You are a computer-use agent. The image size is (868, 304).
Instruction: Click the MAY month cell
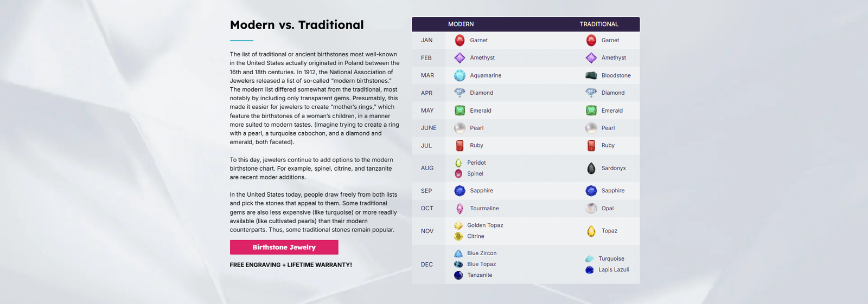click(x=427, y=111)
